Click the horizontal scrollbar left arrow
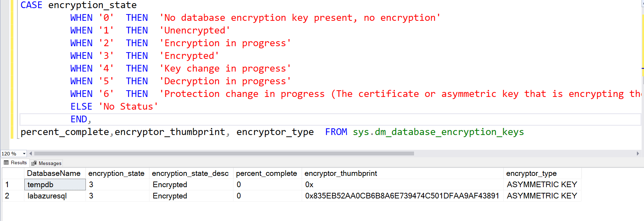This screenshot has width=644, height=221. 31,154
